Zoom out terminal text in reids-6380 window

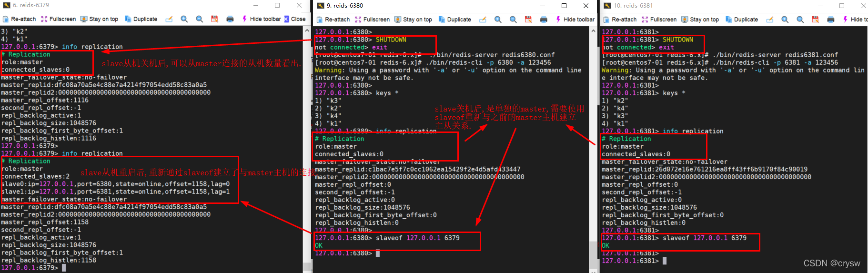tap(513, 20)
